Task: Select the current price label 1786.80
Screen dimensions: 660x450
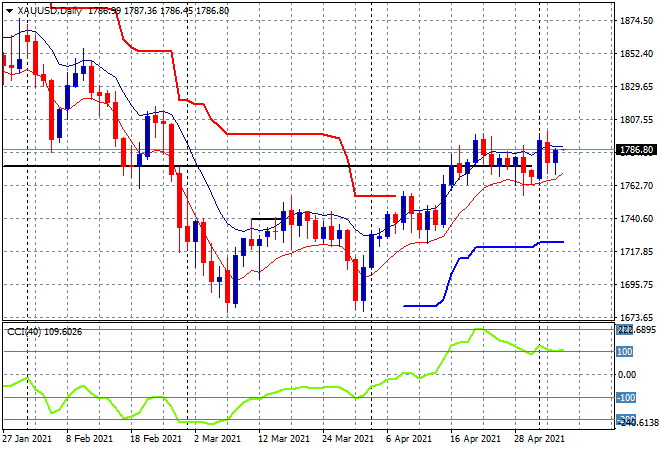Action: click(x=636, y=150)
